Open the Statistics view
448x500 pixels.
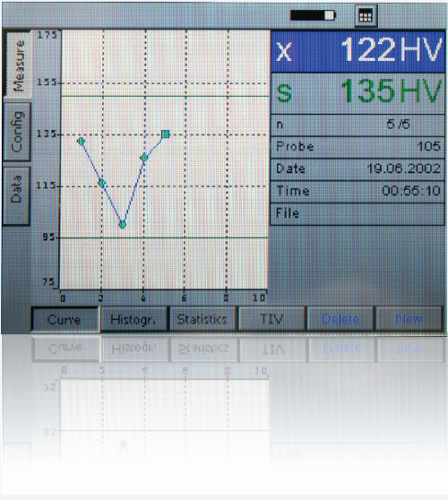[x=202, y=319]
